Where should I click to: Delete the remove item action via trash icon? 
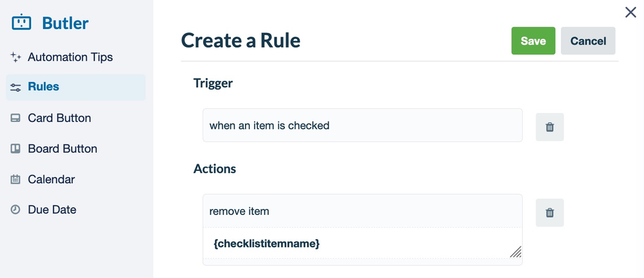[549, 213]
